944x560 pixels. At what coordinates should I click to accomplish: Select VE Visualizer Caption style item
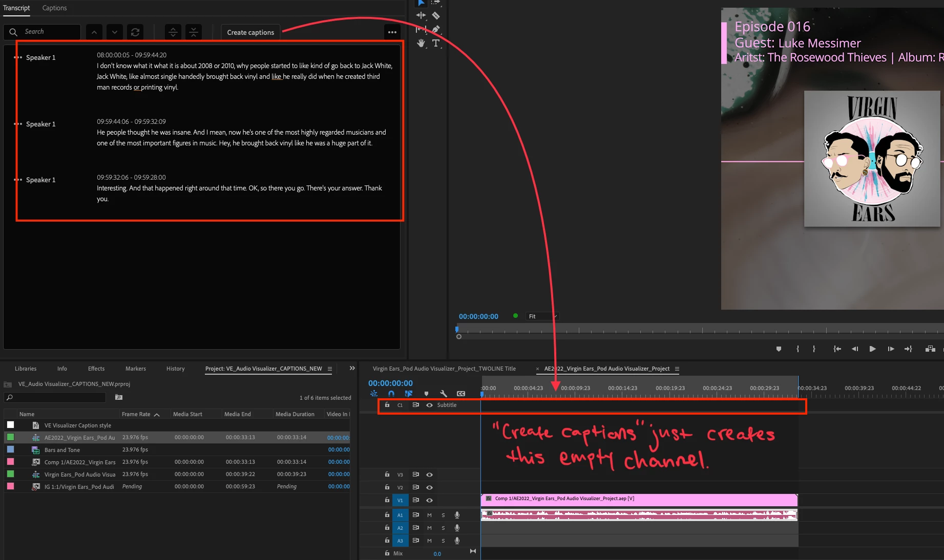pyautogui.click(x=78, y=425)
